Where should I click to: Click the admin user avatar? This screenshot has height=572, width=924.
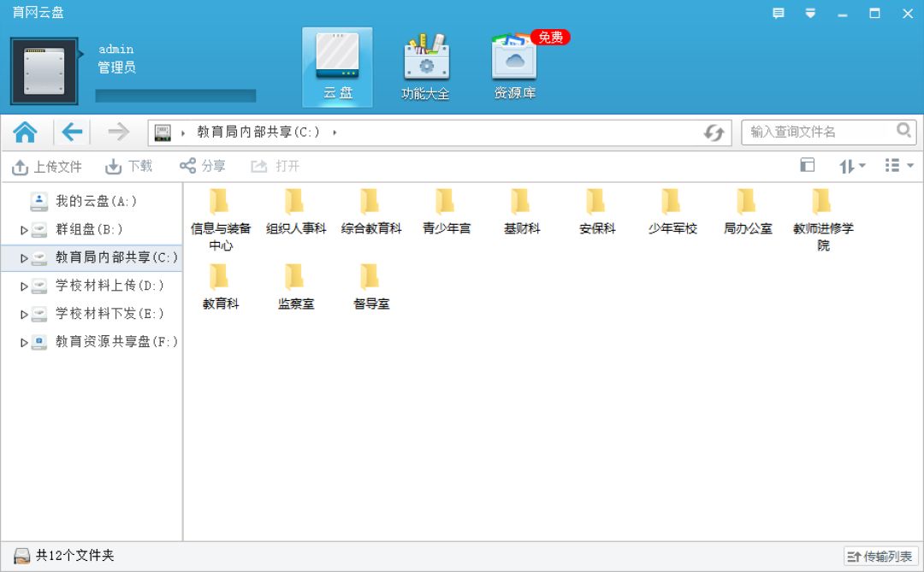(44, 71)
